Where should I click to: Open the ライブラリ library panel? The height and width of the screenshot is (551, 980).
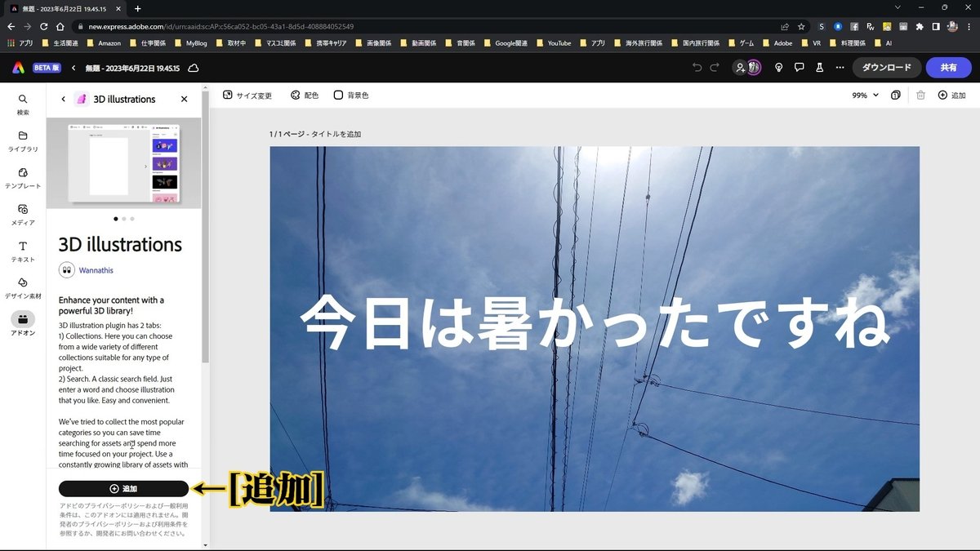[23, 140]
